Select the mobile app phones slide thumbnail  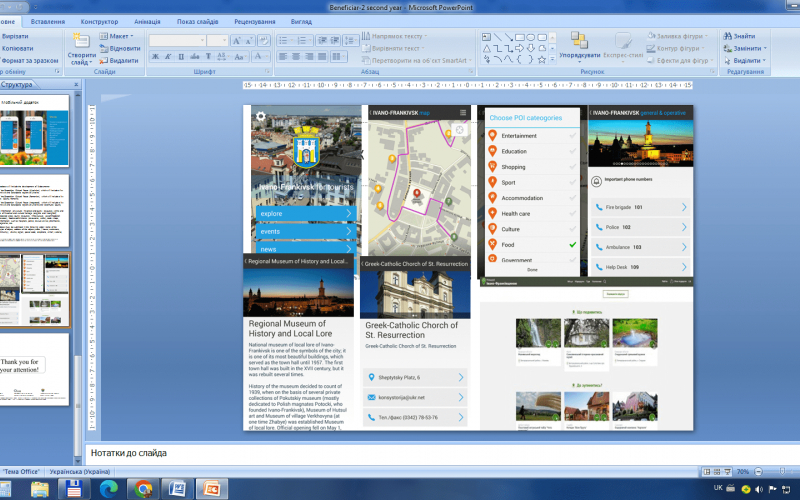34,131
